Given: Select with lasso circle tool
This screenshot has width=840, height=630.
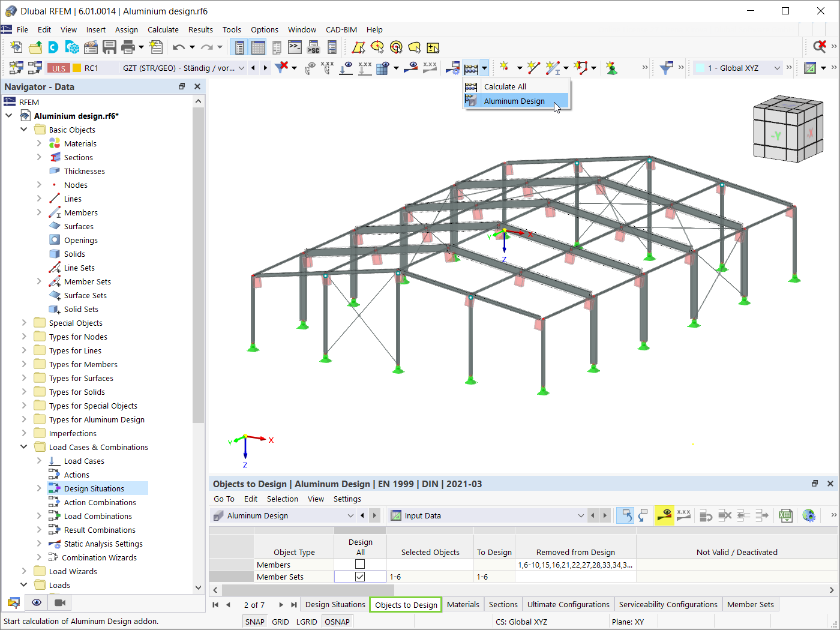Looking at the screenshot, I should point(377,47).
